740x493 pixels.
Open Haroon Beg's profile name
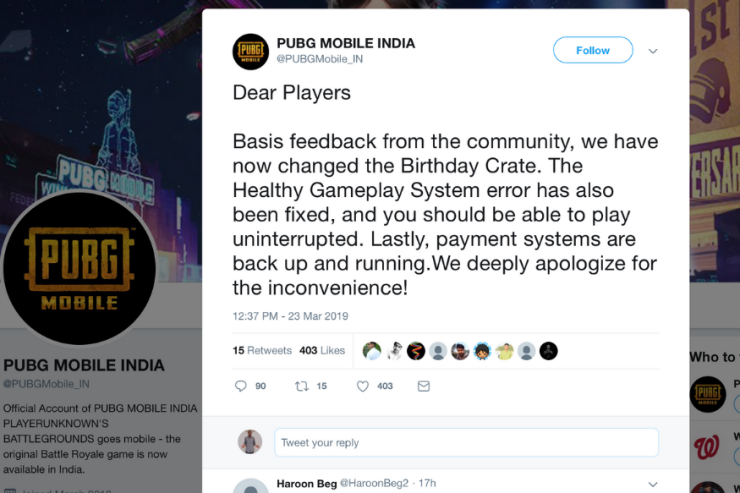pos(309,484)
